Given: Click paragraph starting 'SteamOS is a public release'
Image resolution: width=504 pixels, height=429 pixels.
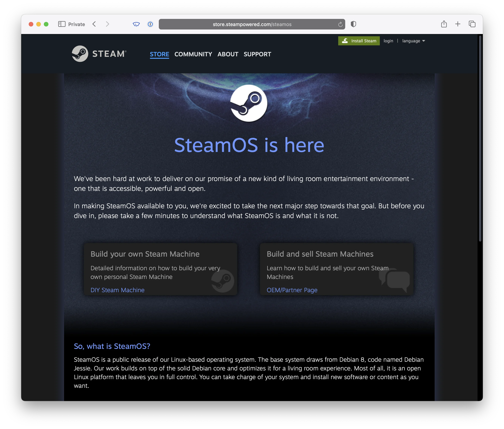Looking at the screenshot, I should tap(249, 372).
